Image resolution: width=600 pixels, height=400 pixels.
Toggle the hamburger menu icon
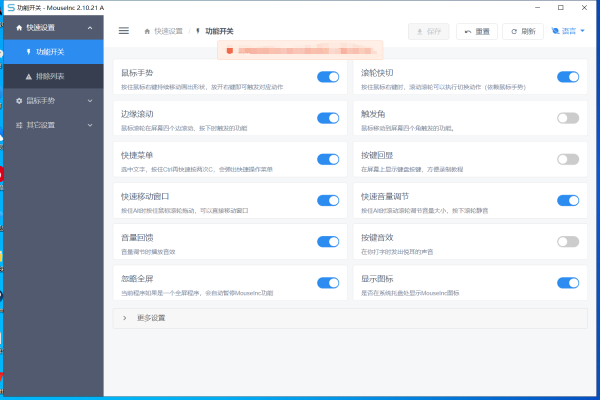click(x=124, y=31)
